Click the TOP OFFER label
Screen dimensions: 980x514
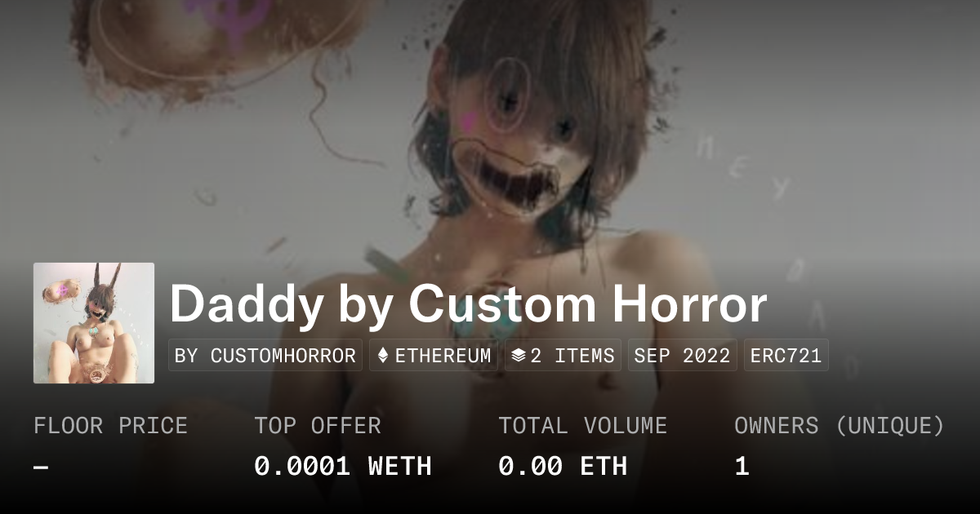point(318,426)
